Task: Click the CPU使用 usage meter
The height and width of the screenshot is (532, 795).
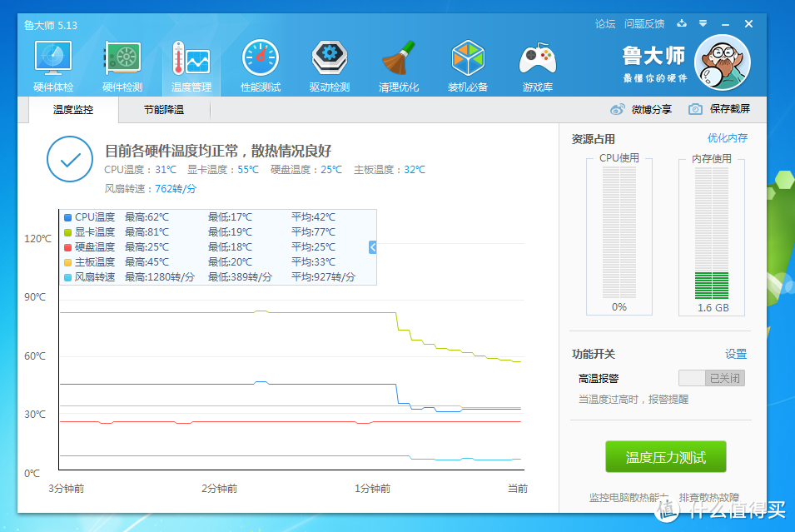Action: coord(619,233)
